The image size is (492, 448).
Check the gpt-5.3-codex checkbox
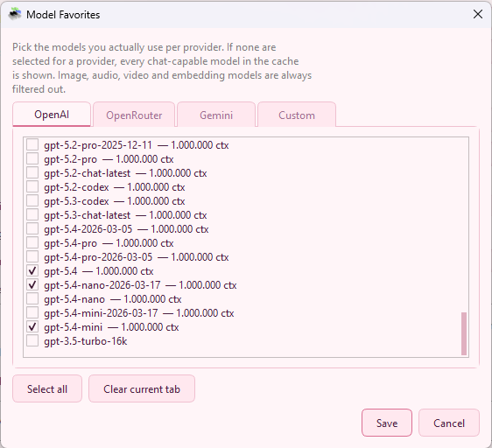tap(32, 200)
